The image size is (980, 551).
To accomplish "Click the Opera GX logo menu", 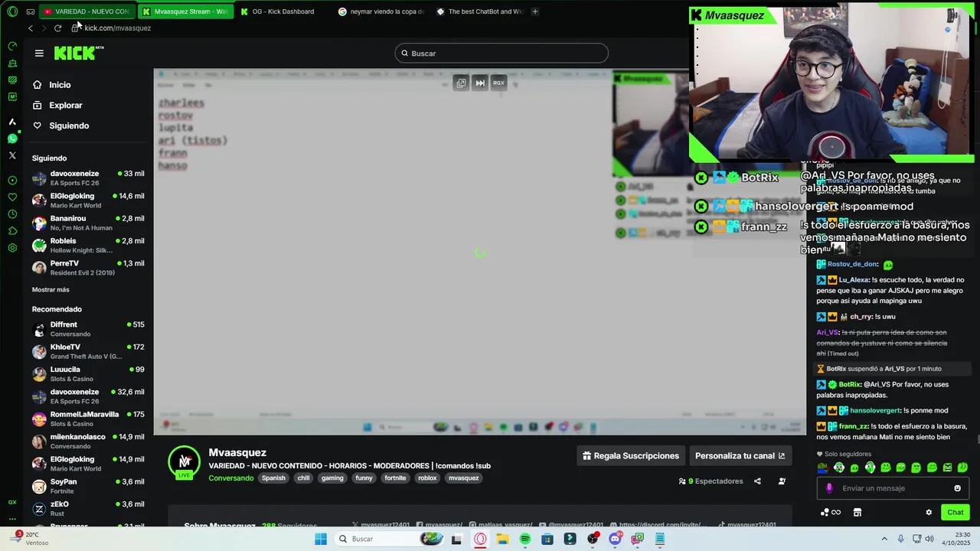I will click(11, 11).
